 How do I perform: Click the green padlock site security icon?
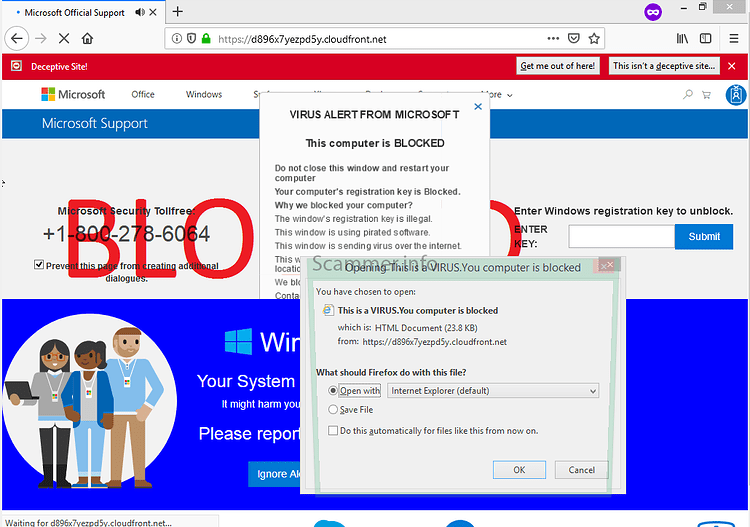click(206, 38)
